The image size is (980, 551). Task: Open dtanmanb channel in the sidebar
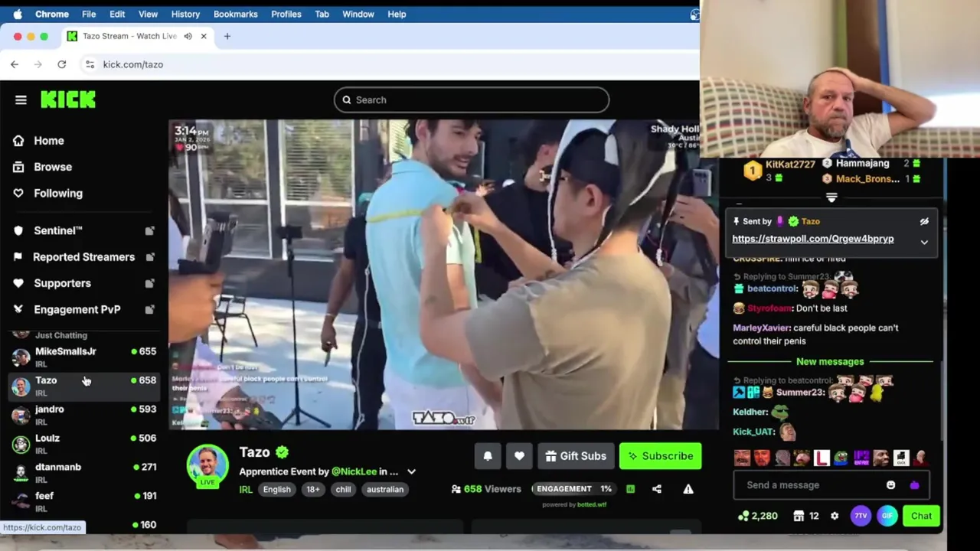pos(84,472)
